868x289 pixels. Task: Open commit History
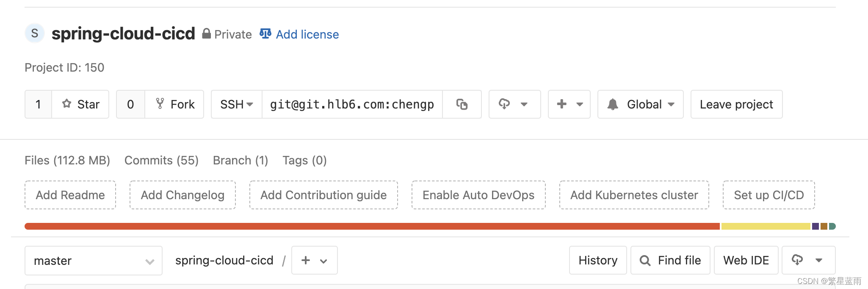598,260
